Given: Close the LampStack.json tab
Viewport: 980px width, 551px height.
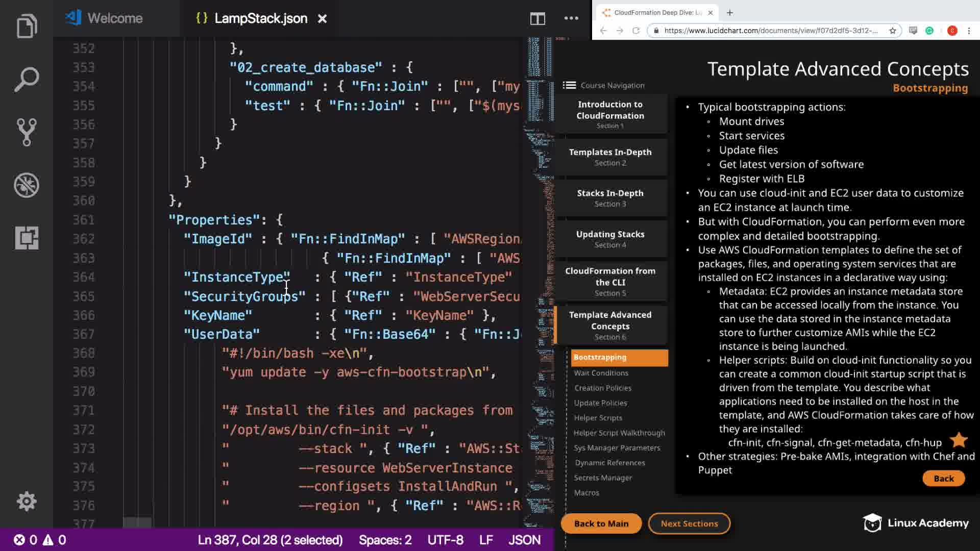Looking at the screenshot, I should click(322, 19).
